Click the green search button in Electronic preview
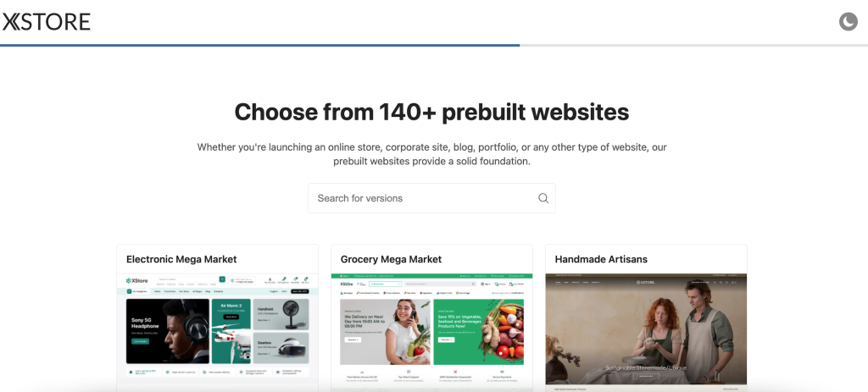 click(x=222, y=279)
